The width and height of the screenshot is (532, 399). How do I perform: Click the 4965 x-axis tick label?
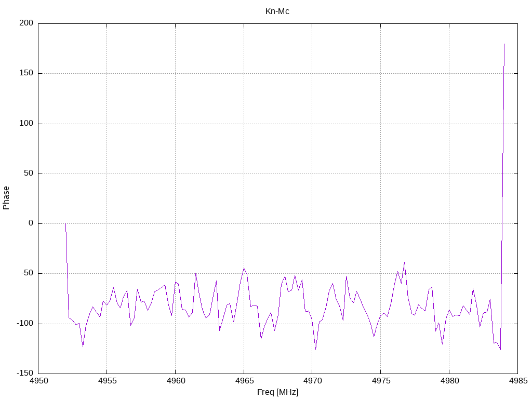coord(244,381)
